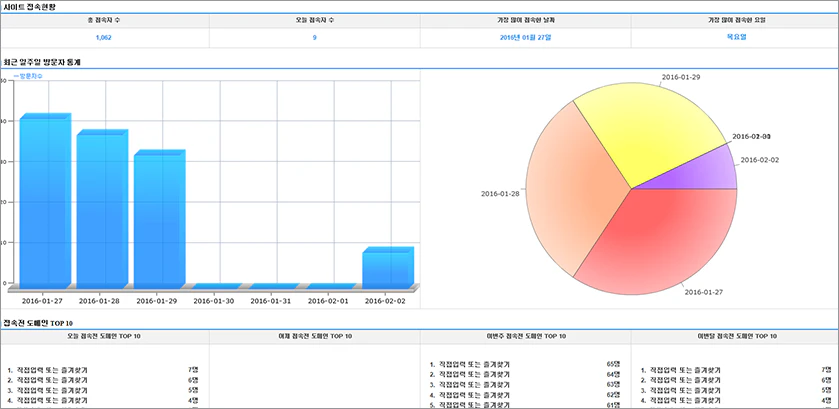Click total visitors value 1,062
Image resolution: width=839 pixels, height=409 pixels.
click(104, 37)
